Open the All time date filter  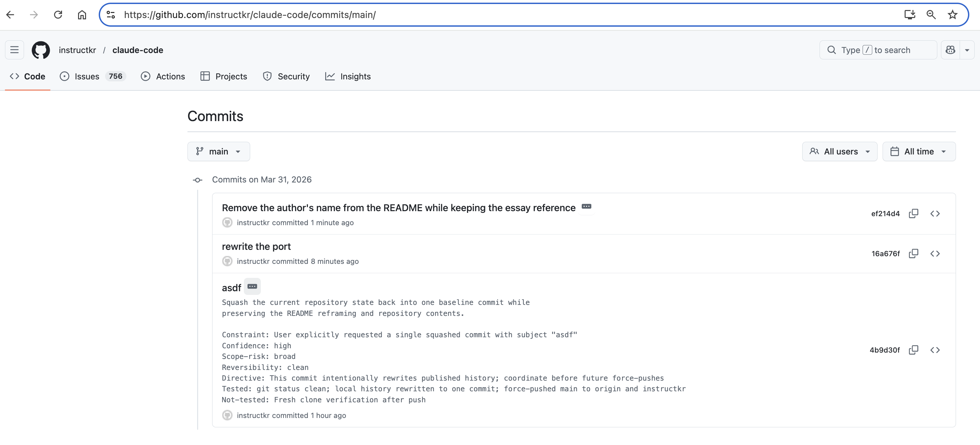tap(918, 151)
